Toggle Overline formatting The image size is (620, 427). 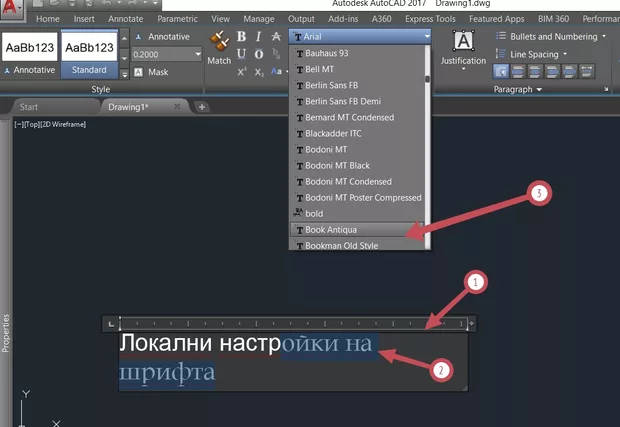coord(259,54)
